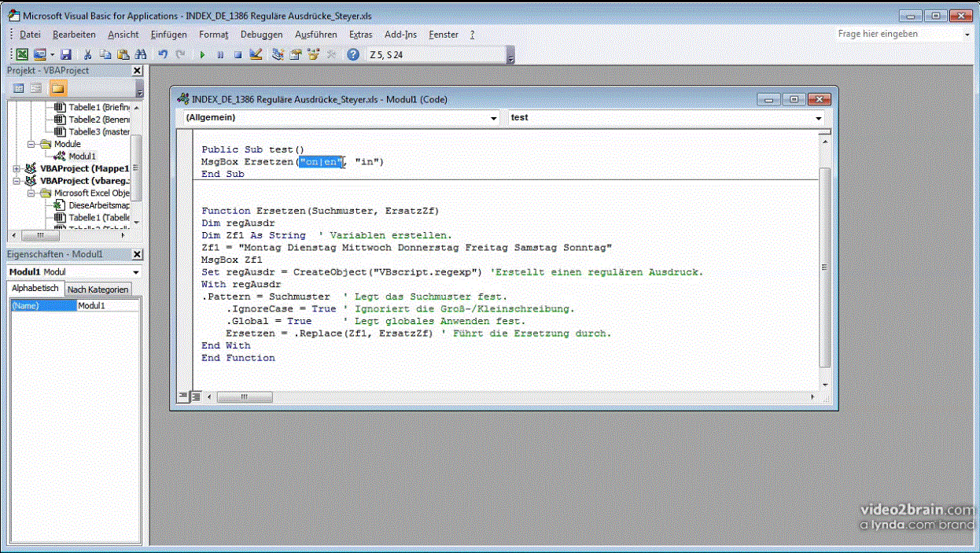Viewport: 980px width, 553px height.
Task: Select Tabelle3 (master sheet in tree
Action: (x=98, y=132)
